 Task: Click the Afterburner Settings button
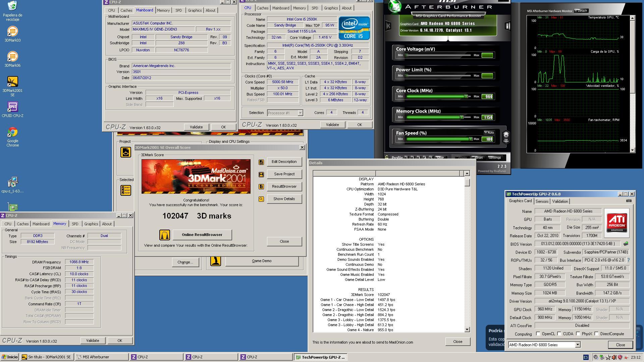tap(494, 158)
